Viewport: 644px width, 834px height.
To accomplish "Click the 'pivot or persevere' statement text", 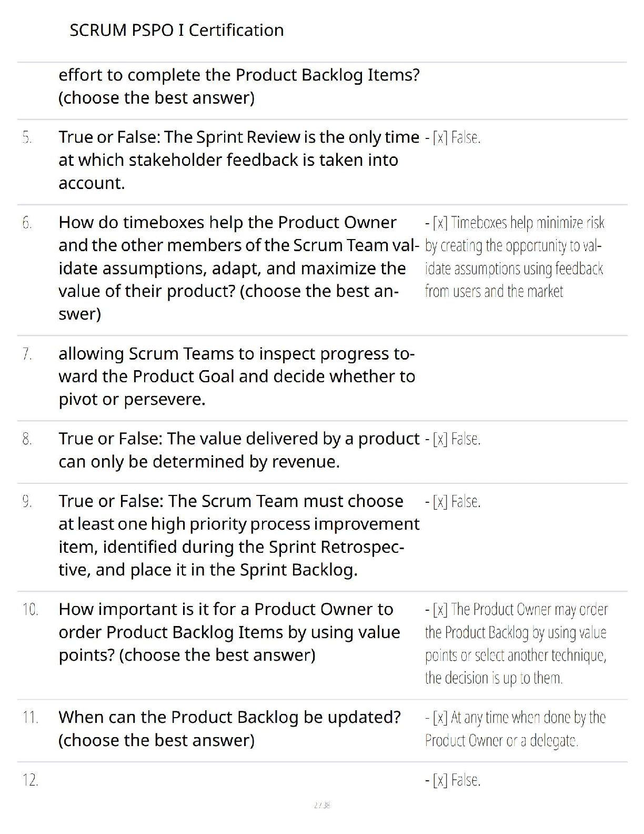I will pyautogui.click(x=237, y=376).
